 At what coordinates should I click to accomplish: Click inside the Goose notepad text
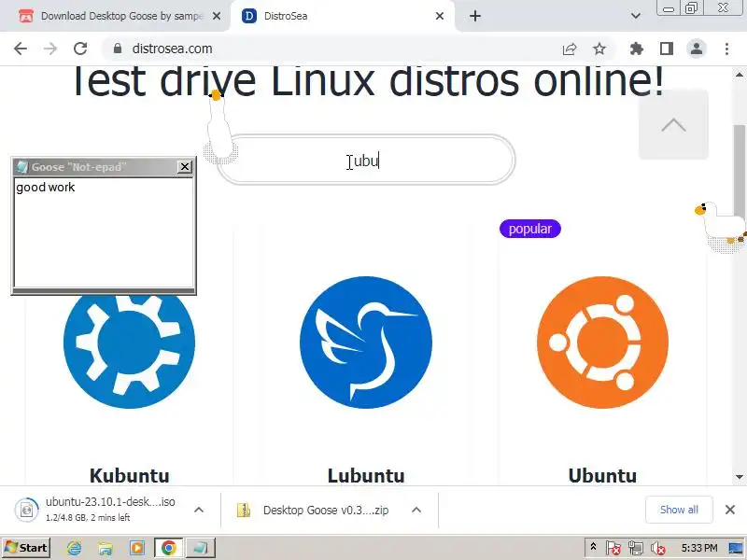[x=104, y=232]
